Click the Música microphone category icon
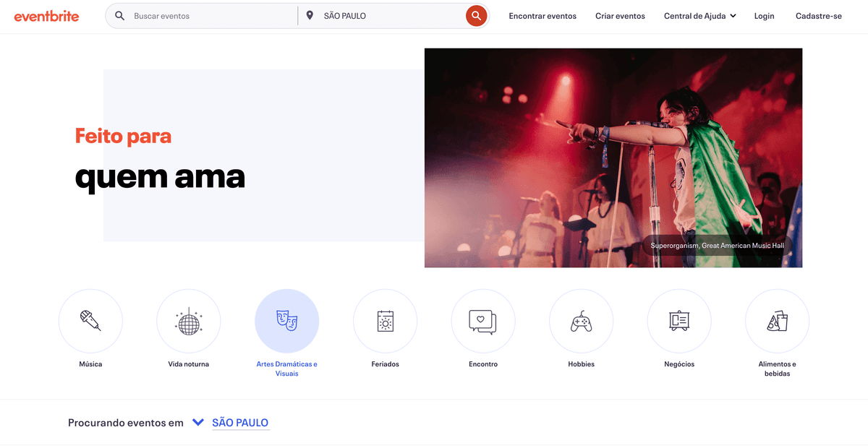 tap(90, 321)
